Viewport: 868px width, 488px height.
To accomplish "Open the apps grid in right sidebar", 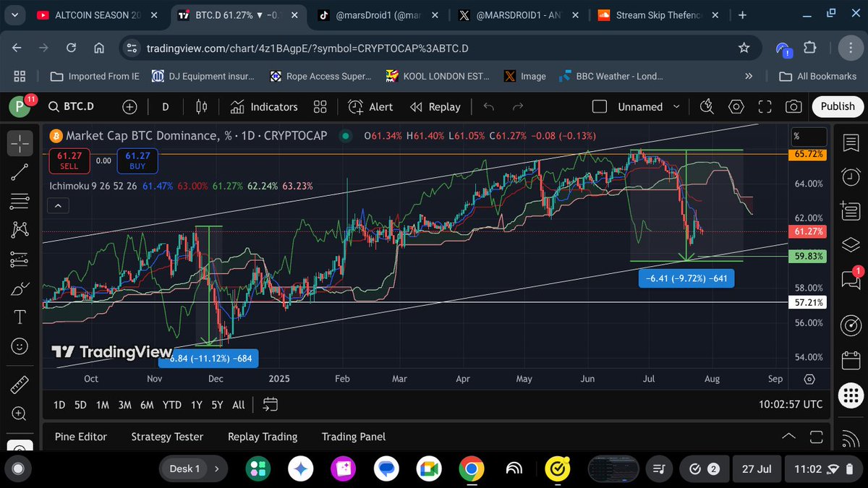I will [x=851, y=395].
